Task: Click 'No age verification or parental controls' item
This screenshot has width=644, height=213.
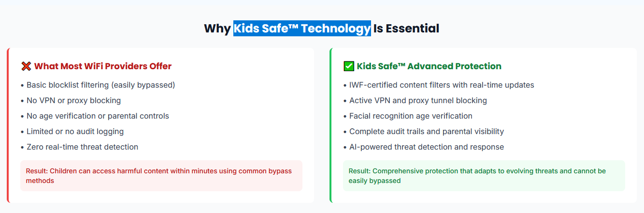Action: click(95, 116)
